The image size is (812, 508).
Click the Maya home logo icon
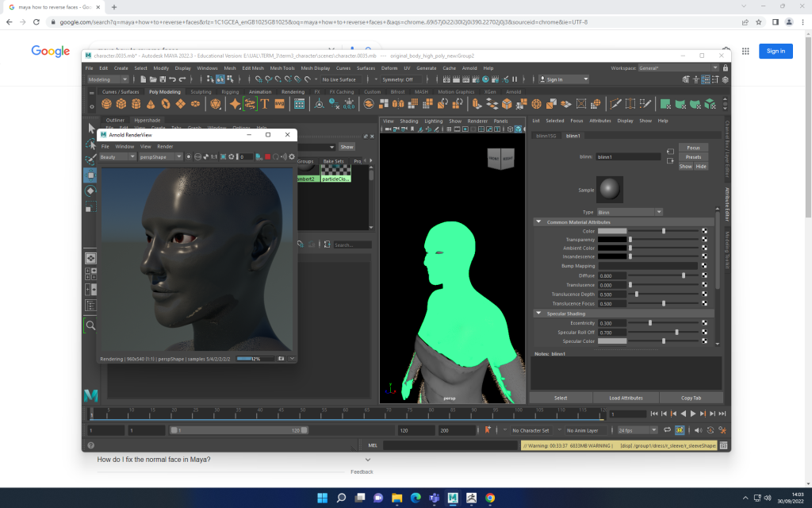coord(90,395)
